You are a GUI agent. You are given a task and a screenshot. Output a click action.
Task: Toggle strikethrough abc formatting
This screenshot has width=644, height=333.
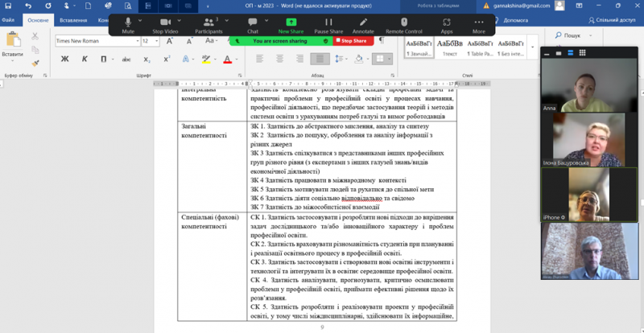tap(126, 60)
